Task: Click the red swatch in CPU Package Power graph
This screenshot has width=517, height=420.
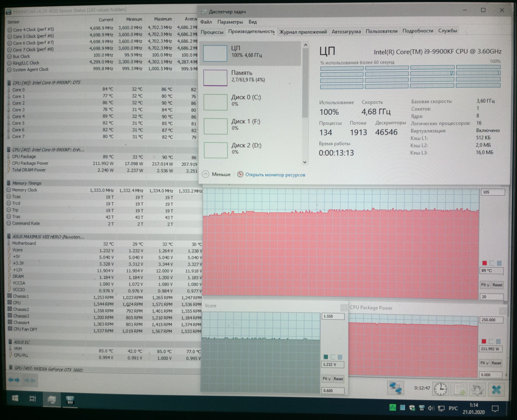Action: pos(484,341)
